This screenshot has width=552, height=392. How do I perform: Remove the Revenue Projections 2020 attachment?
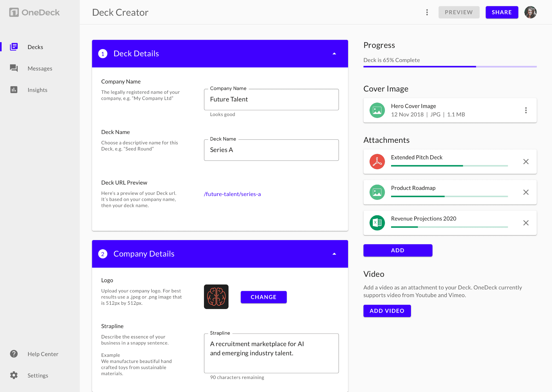526,223
